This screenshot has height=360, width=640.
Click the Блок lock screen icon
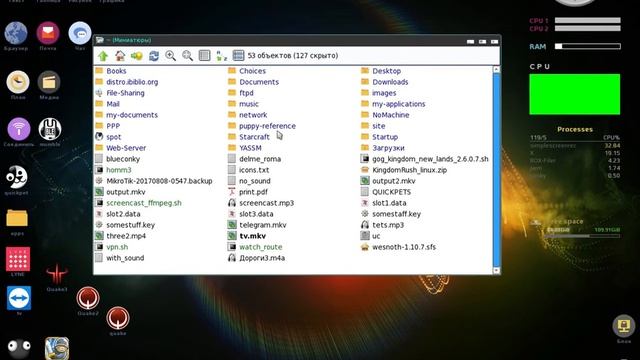(624, 326)
